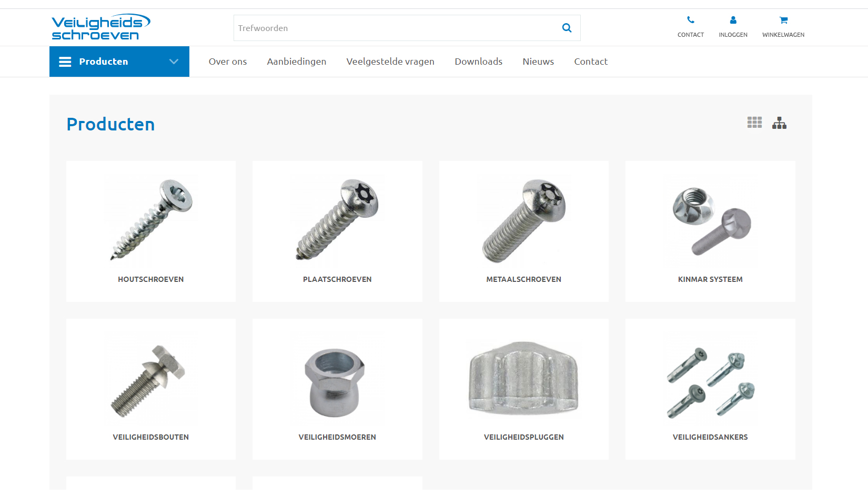Open the Aanbiedingen page
868x497 pixels.
(296, 62)
